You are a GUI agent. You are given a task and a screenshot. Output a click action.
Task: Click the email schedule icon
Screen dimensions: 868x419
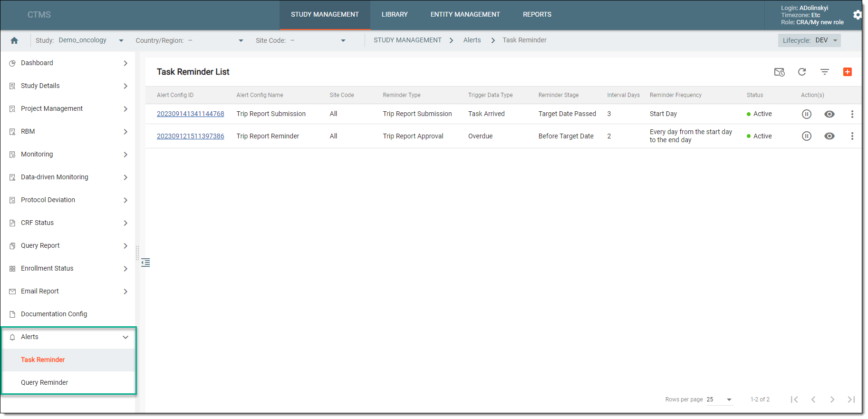(x=779, y=72)
